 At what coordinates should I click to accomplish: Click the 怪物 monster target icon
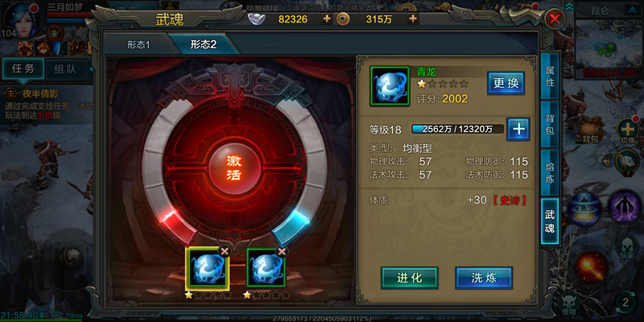pos(569,306)
